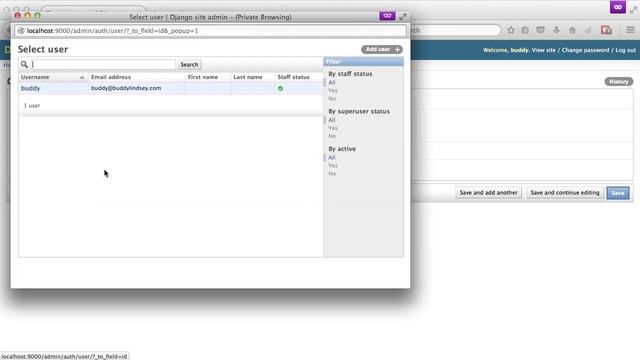Click the '1 user' count text

tap(32, 106)
